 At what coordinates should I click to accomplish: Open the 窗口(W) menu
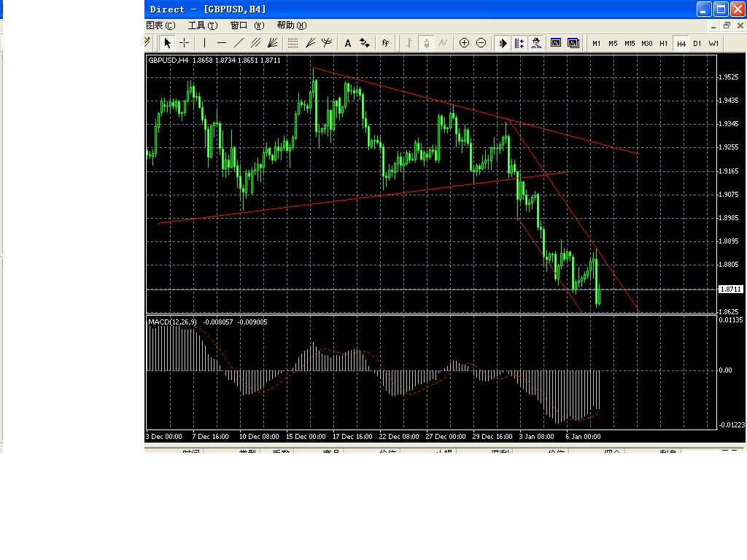tap(247, 26)
